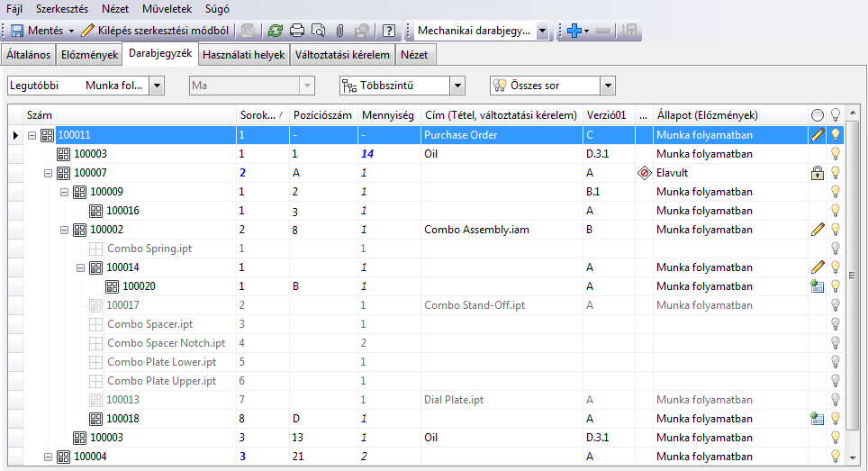Screen dimensions: 868x471
Task: Click Kilépés szerkesztési módból button
Action: pyautogui.click(x=156, y=31)
